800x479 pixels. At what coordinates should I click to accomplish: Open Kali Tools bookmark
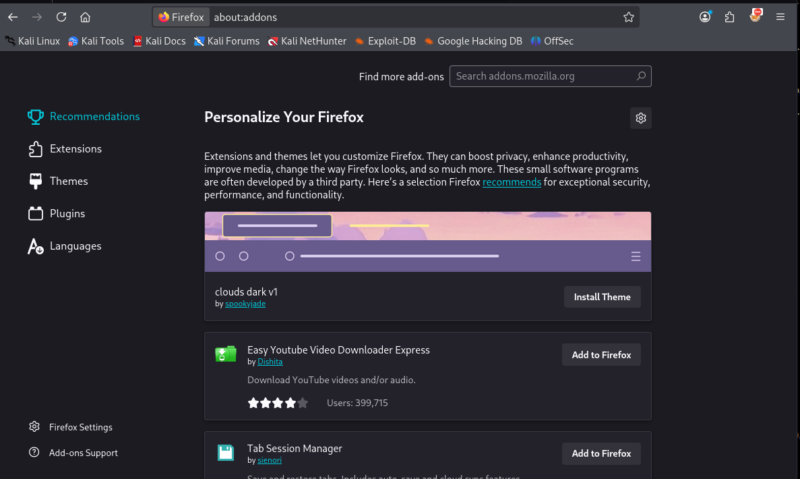(x=96, y=41)
